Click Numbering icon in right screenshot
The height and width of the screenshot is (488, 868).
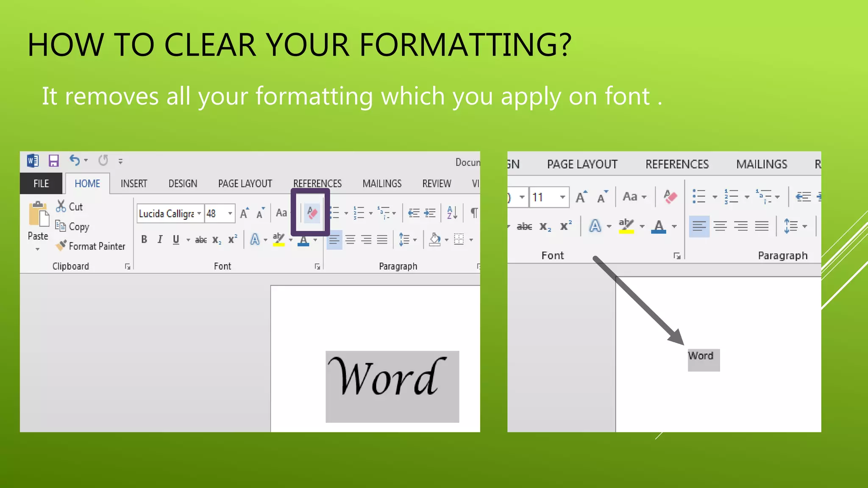tap(731, 197)
